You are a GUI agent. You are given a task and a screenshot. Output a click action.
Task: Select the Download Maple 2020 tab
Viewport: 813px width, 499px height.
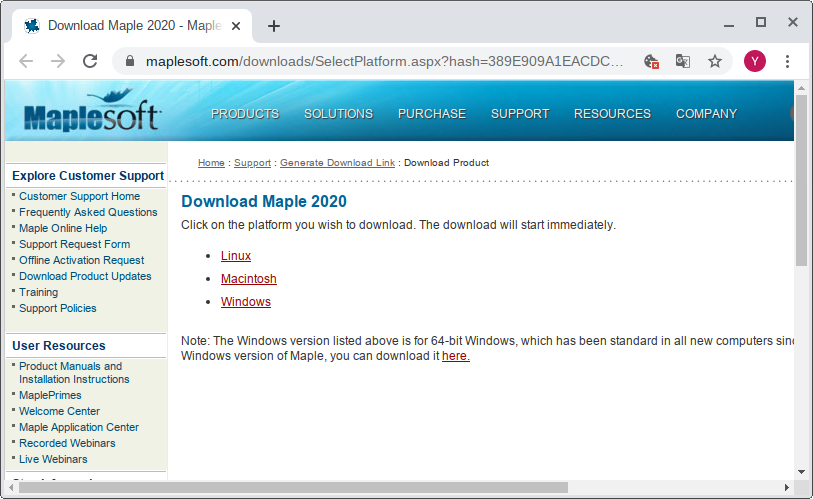[x=132, y=26]
